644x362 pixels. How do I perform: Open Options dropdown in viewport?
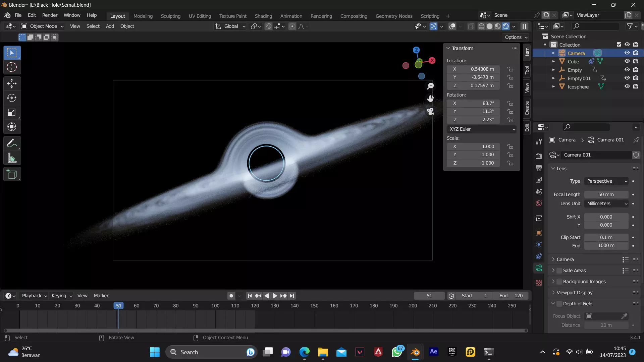pos(516,37)
